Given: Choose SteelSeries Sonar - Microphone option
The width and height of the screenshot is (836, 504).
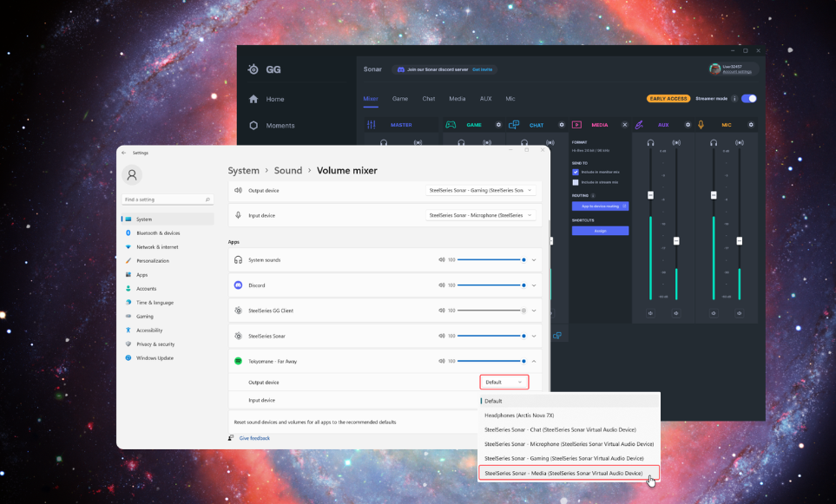Looking at the screenshot, I should click(569, 444).
